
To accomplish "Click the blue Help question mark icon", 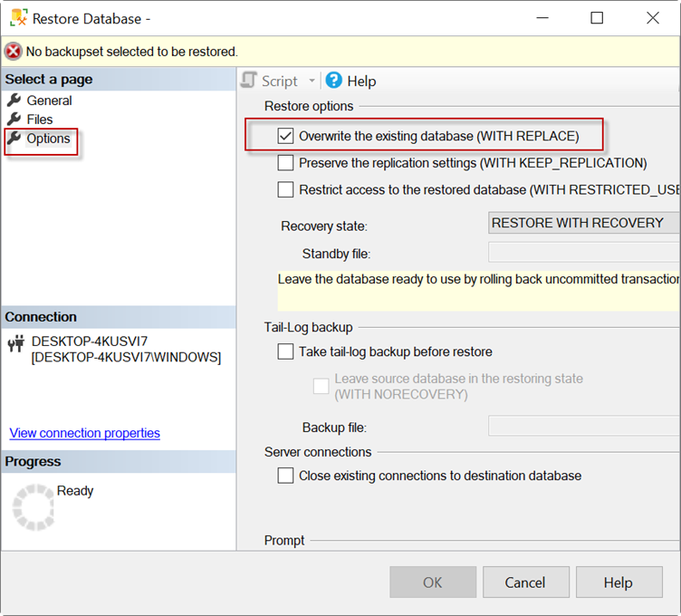I will (333, 81).
